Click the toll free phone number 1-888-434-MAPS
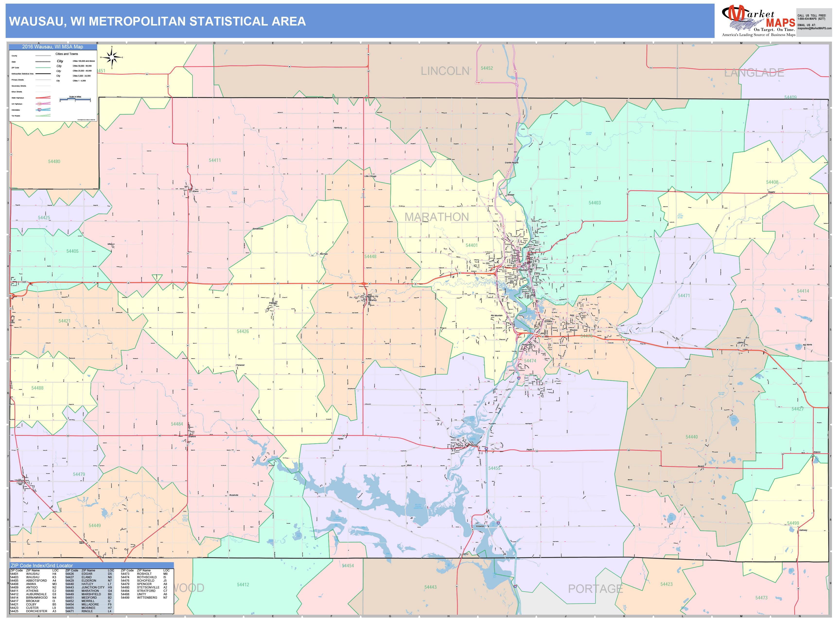 tap(812, 19)
